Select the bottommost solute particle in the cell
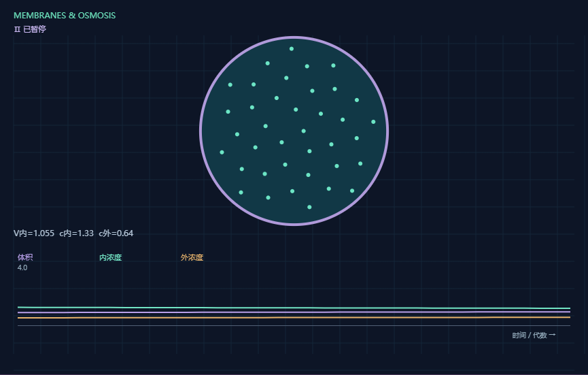 coord(309,207)
